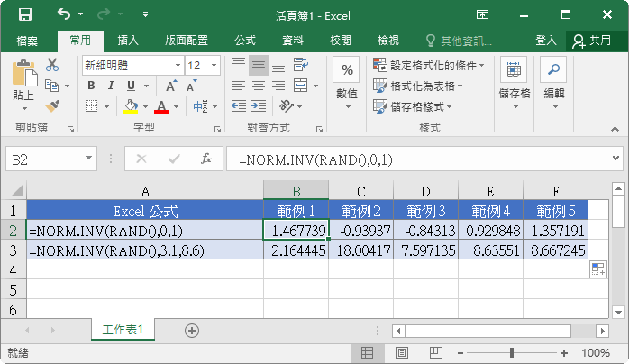Viewport: 629px width, 364px height.
Task: Click the Copy icon in clipboard group
Action: tap(52, 86)
